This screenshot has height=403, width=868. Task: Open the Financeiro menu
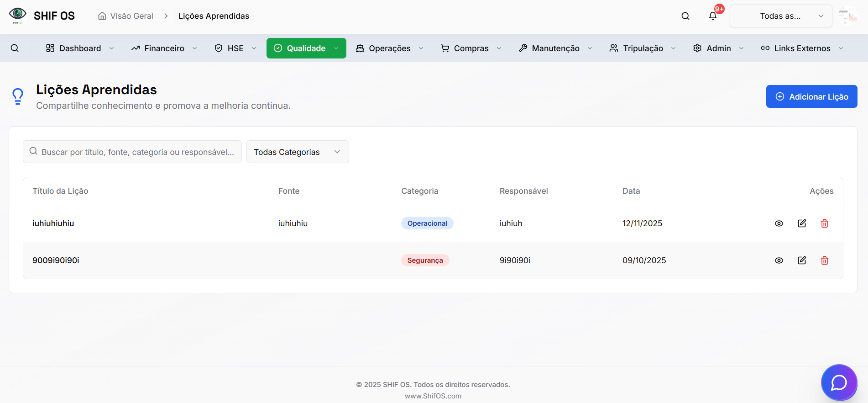coord(164,48)
